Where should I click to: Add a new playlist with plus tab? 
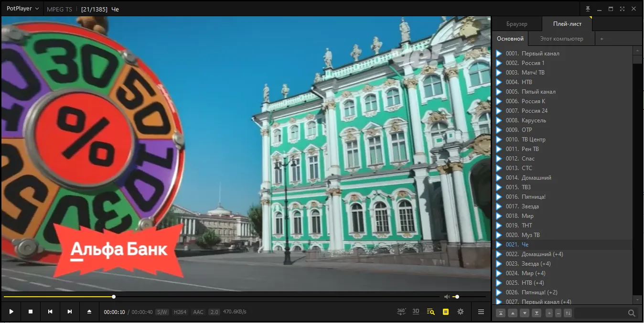[x=602, y=39]
